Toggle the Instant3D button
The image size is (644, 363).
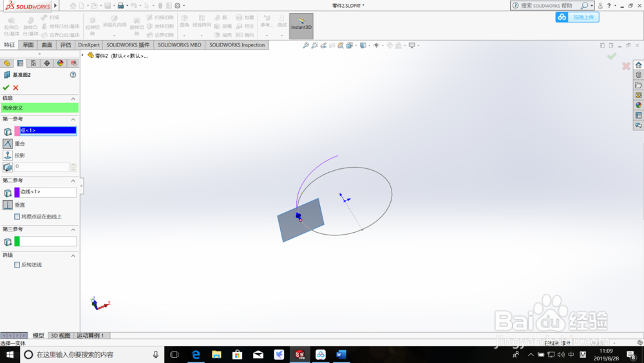(301, 26)
